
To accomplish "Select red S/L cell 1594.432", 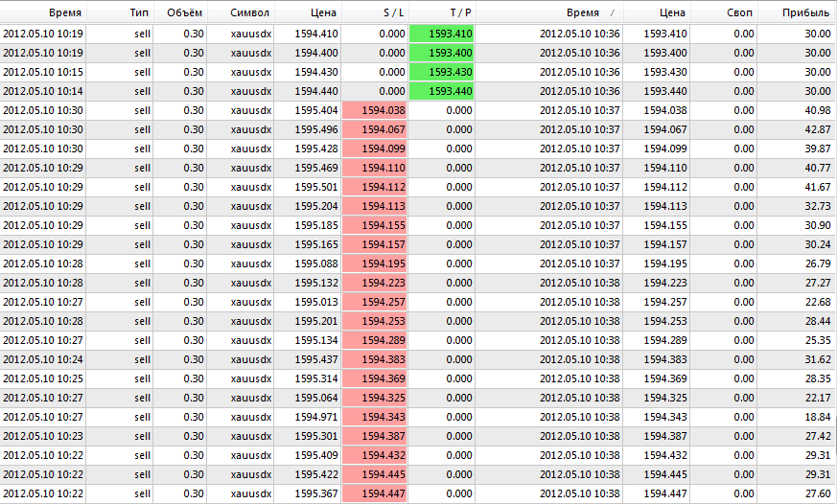I will (x=374, y=455).
